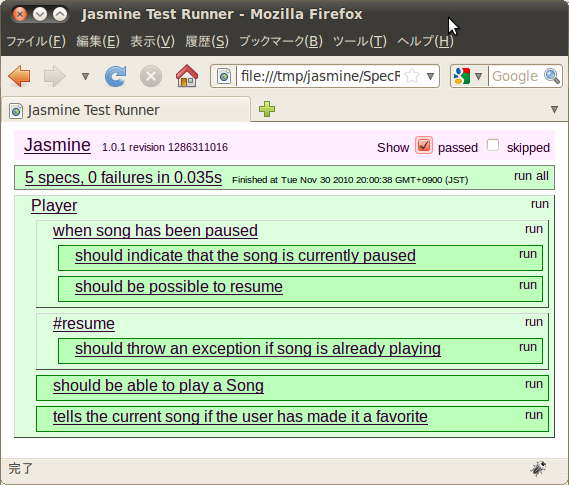The width and height of the screenshot is (569, 485).
Task: Open the ツール(T) menu
Action: (x=360, y=41)
